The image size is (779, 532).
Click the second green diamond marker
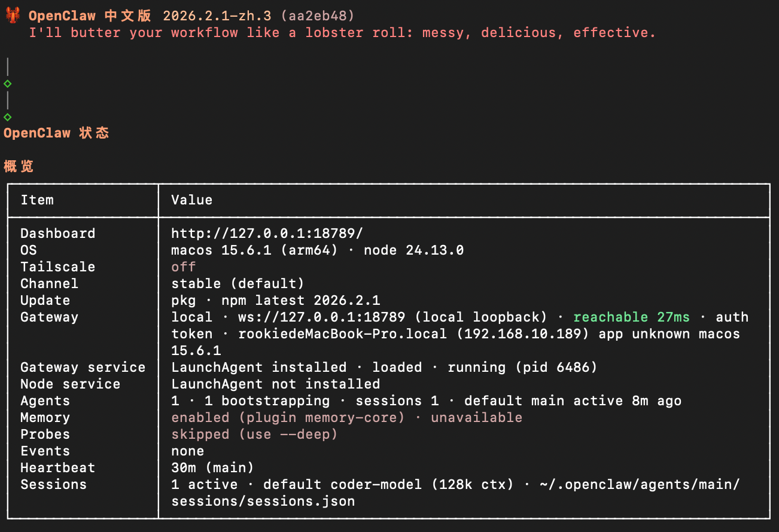pos(8,117)
